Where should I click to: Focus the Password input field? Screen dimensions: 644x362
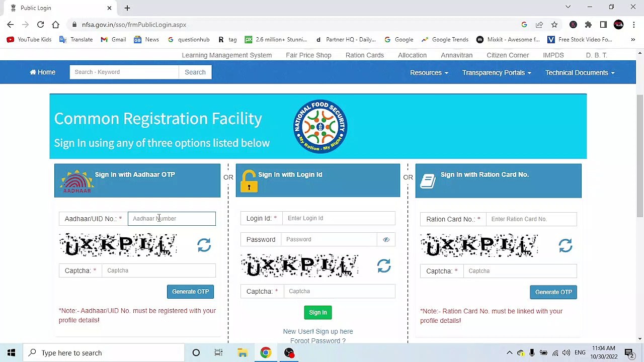pos(329,239)
